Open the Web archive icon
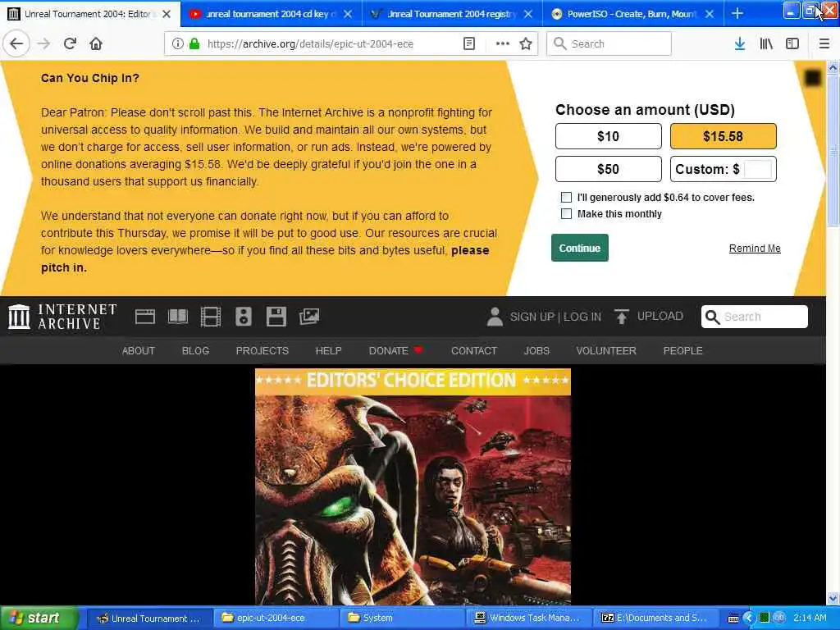 pyautogui.click(x=144, y=317)
